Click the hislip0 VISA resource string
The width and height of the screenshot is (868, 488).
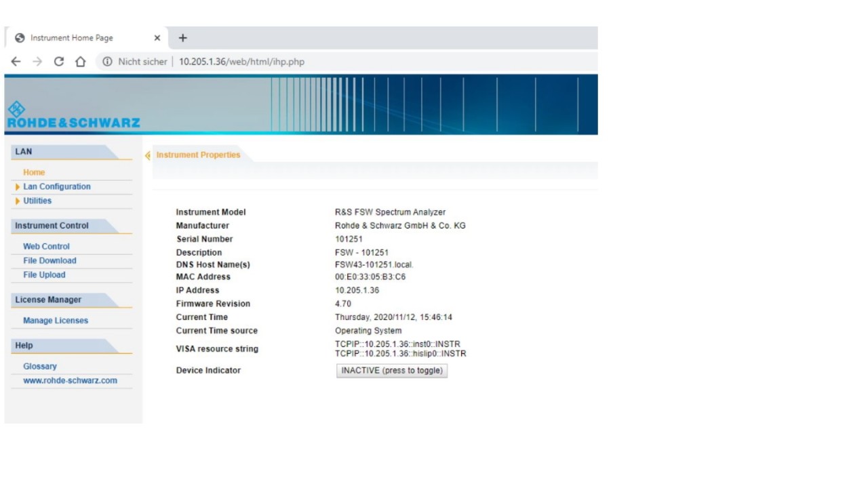coord(401,354)
